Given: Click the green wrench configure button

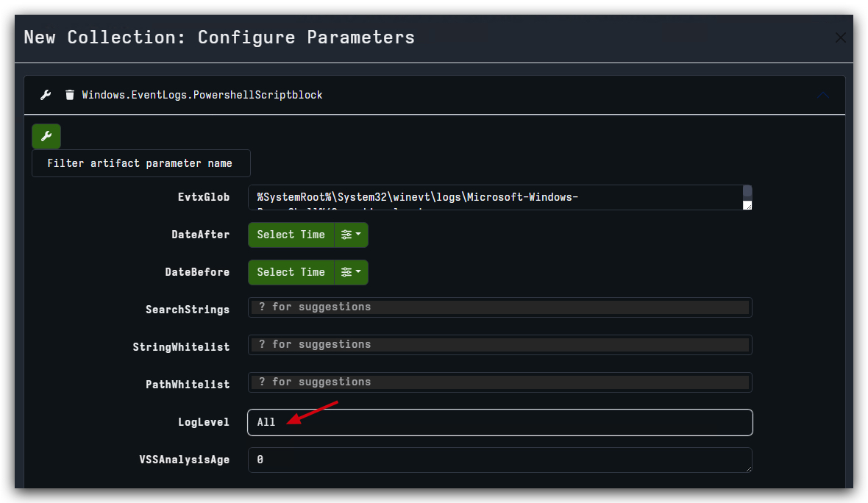Looking at the screenshot, I should 46,136.
